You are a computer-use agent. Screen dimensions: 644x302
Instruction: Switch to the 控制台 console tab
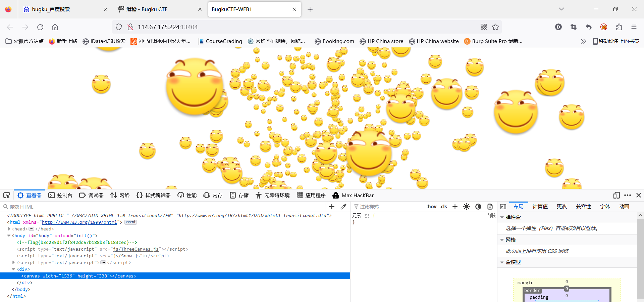(x=60, y=195)
